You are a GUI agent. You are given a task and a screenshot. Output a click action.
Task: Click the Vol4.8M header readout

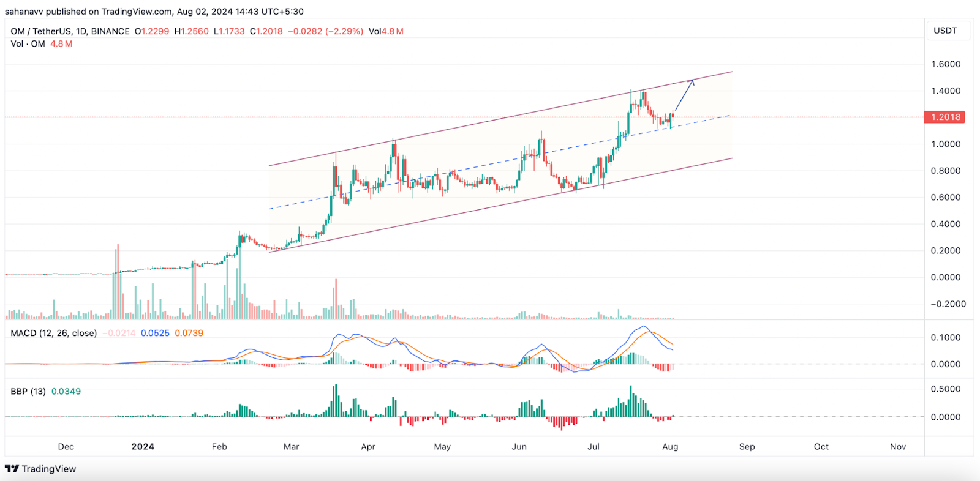[386, 31]
